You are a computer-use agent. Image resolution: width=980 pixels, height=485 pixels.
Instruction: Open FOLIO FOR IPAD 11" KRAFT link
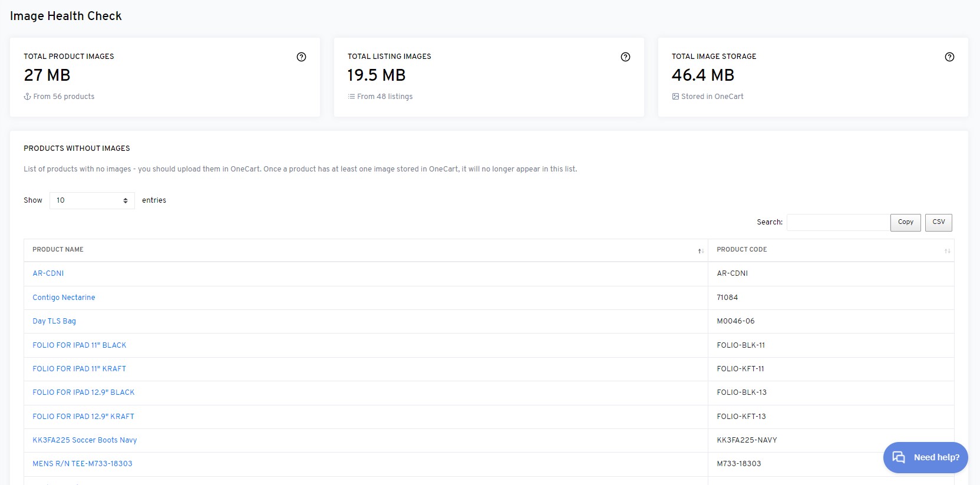coord(80,369)
